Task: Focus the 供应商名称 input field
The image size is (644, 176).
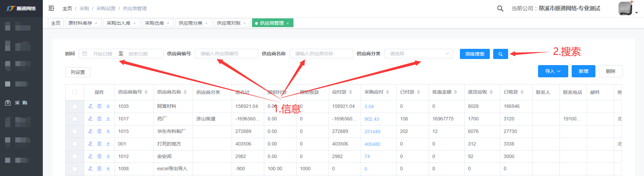Action: (x=321, y=54)
